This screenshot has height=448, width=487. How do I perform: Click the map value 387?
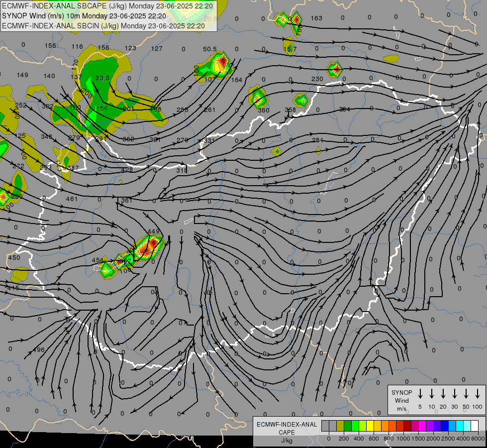click(x=73, y=168)
